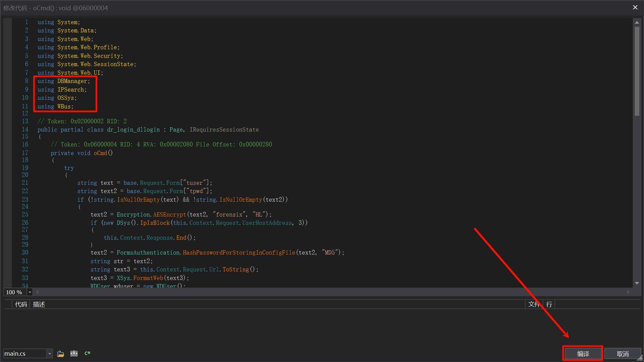Click the scroll up arrow in code editor
The width and height of the screenshot is (644, 362).
pyautogui.click(x=637, y=22)
